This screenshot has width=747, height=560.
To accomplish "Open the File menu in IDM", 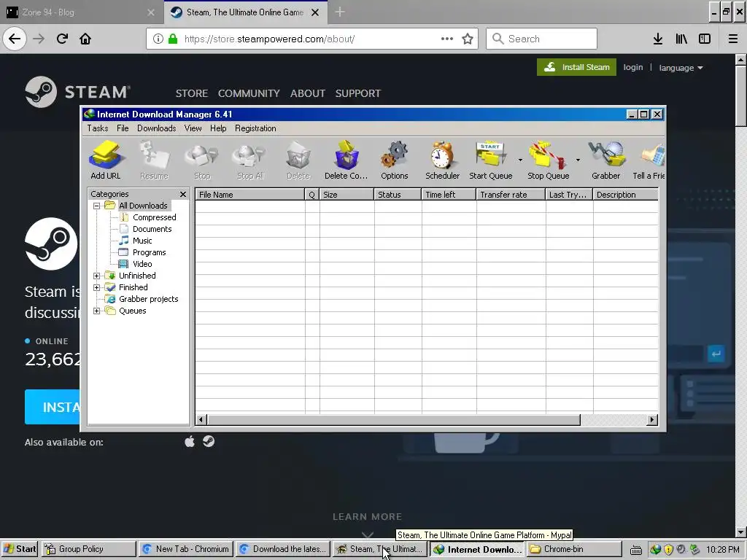I will 123,128.
